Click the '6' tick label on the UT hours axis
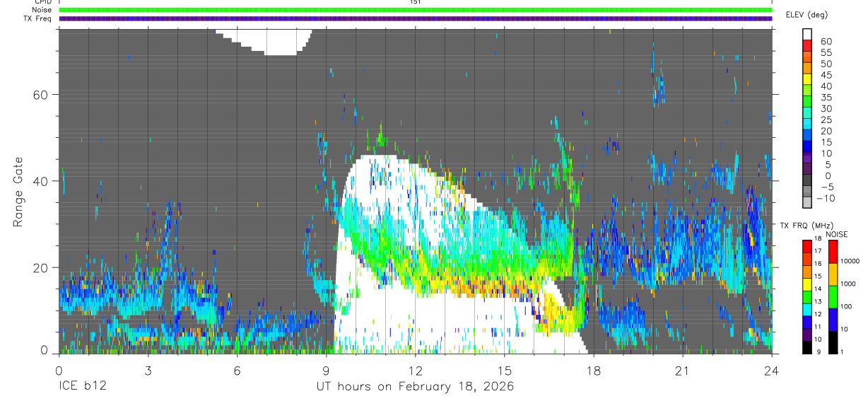Viewport: 868px width, 401px height. click(x=237, y=371)
